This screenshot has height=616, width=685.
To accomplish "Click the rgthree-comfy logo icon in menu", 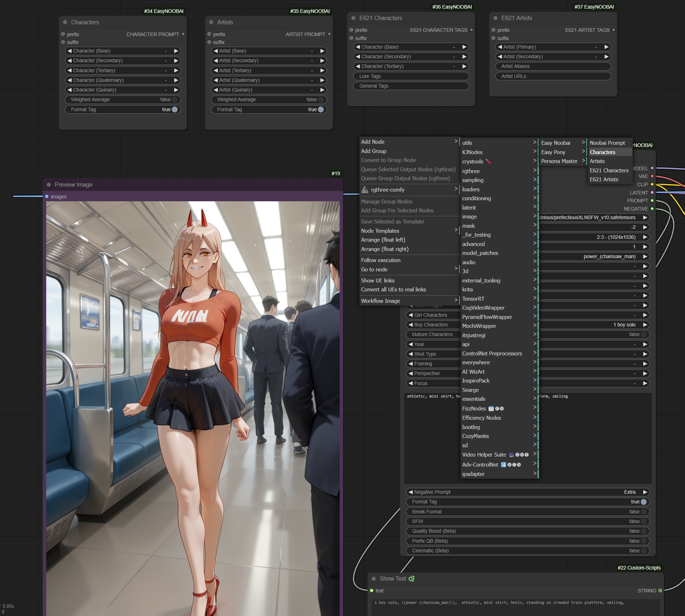I will [364, 190].
